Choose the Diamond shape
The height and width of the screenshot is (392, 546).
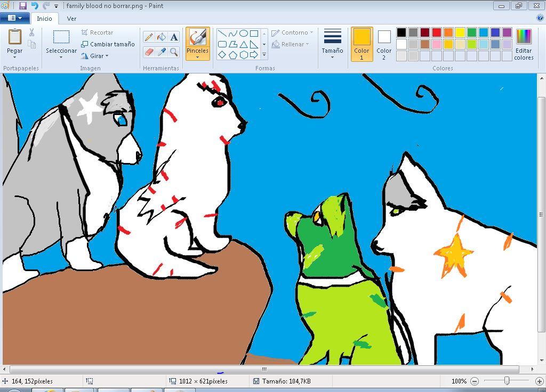click(x=222, y=55)
